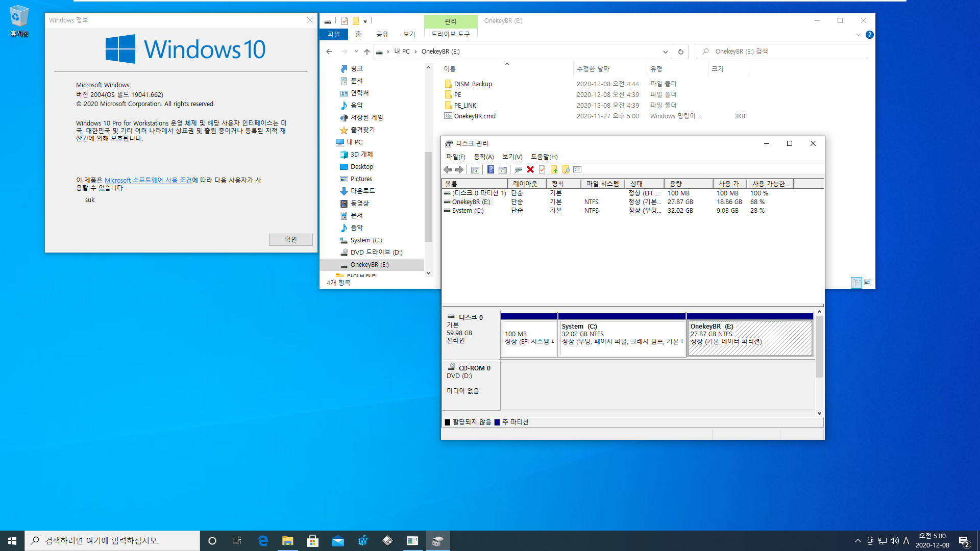
Task: Open 홈 tab in Explorer ribbon
Action: click(358, 34)
